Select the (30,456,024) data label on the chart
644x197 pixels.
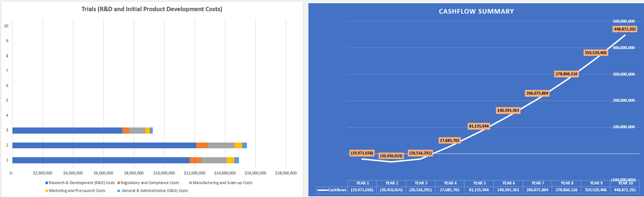tap(391, 156)
